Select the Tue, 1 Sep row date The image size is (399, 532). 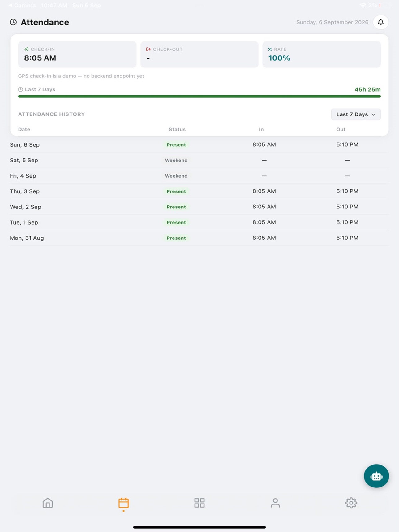click(x=24, y=222)
